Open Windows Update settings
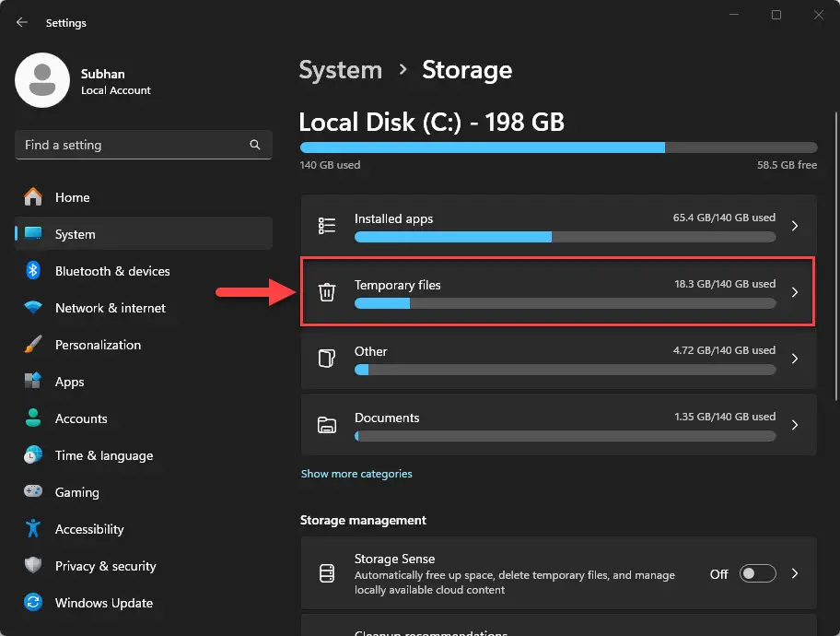 click(x=103, y=602)
